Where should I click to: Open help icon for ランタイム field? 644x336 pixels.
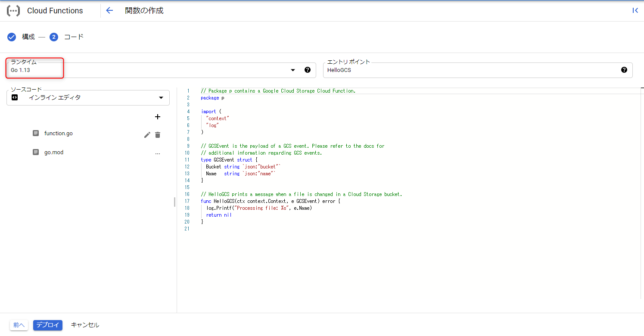pyautogui.click(x=308, y=70)
